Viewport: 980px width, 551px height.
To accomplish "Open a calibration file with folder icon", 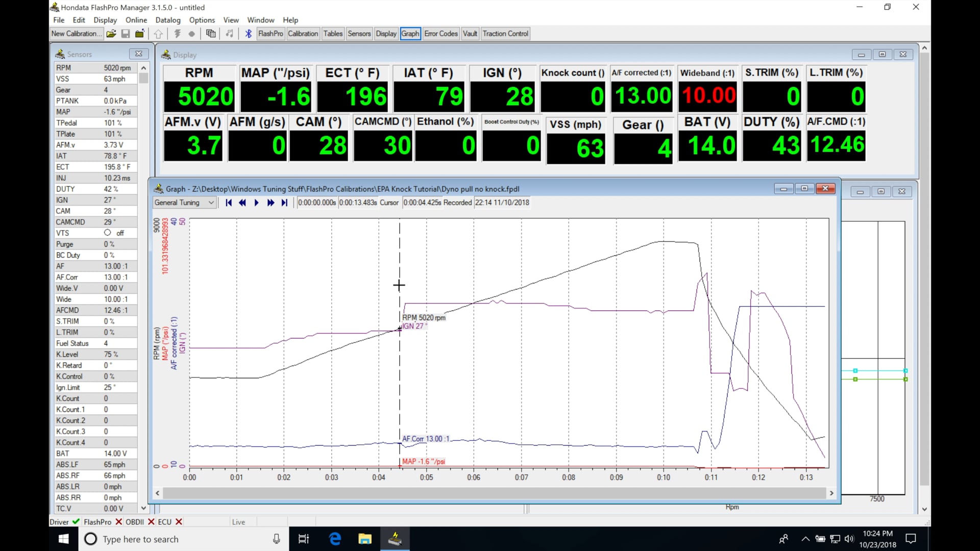I will pyautogui.click(x=111, y=34).
